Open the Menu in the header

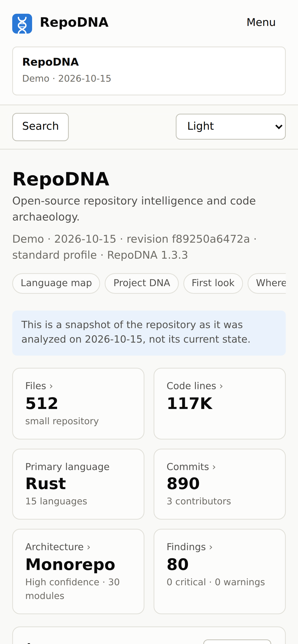point(261,22)
